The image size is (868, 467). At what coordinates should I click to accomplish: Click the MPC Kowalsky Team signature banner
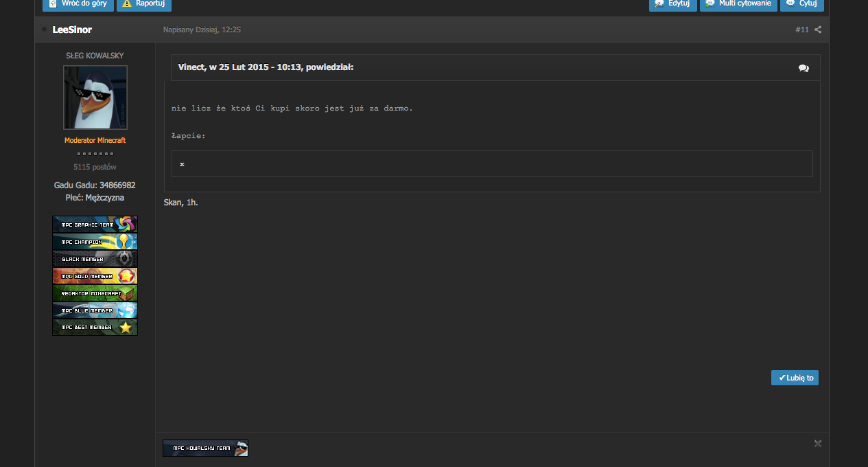[x=205, y=448]
